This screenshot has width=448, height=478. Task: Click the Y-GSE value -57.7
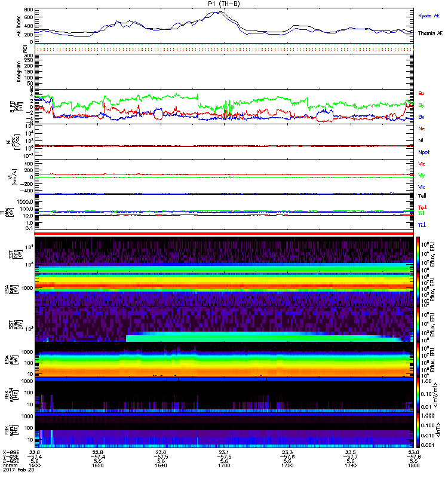tap(351, 457)
